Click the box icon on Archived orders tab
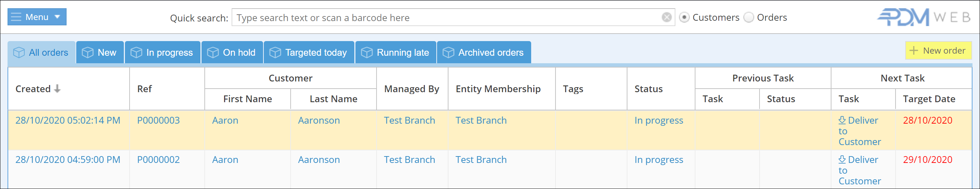Viewport: 980px width, 189px height. [448, 53]
